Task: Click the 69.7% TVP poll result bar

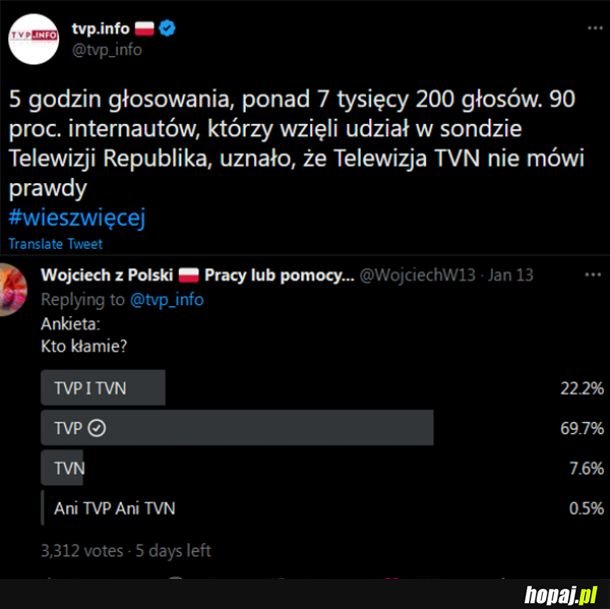Action: (x=237, y=428)
